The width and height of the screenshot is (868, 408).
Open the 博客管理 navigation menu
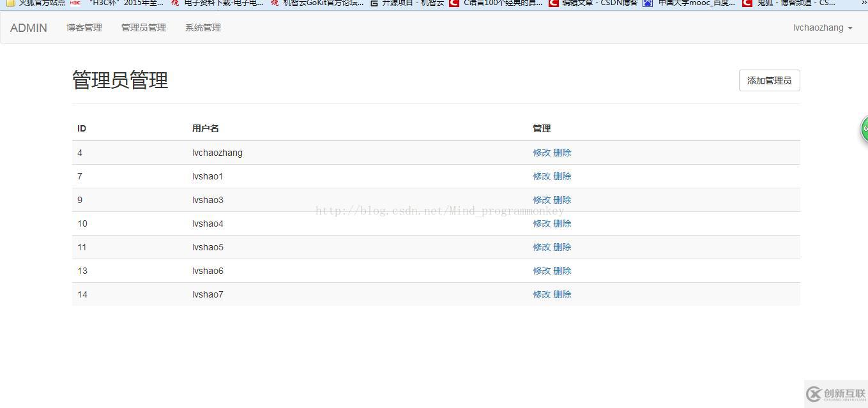[x=84, y=27]
